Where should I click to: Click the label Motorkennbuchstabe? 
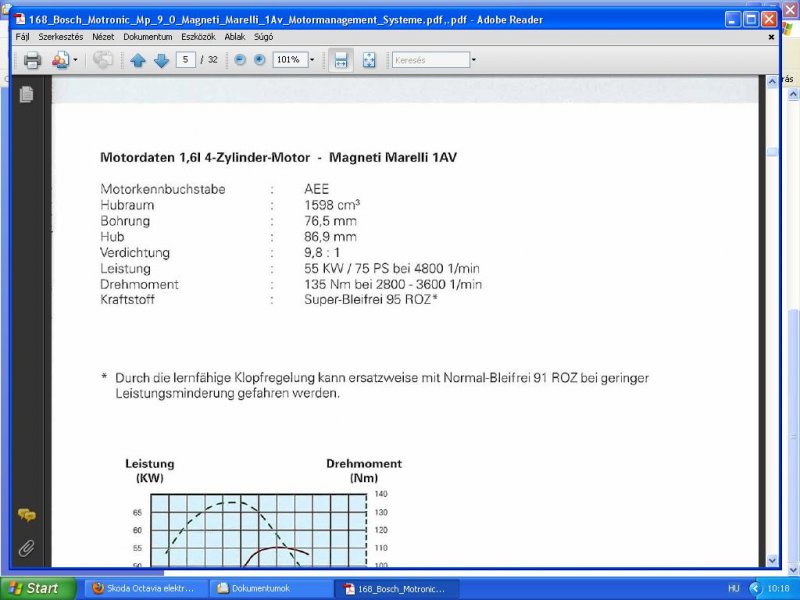pyautogui.click(x=163, y=189)
